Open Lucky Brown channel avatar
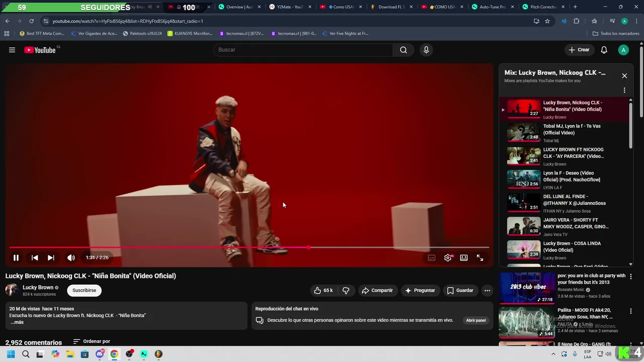 [x=12, y=290]
